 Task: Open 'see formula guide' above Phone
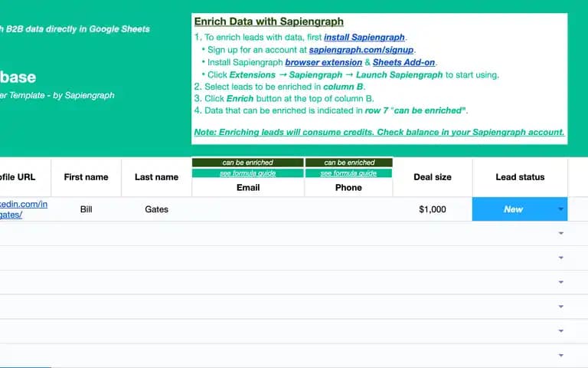[x=348, y=173]
